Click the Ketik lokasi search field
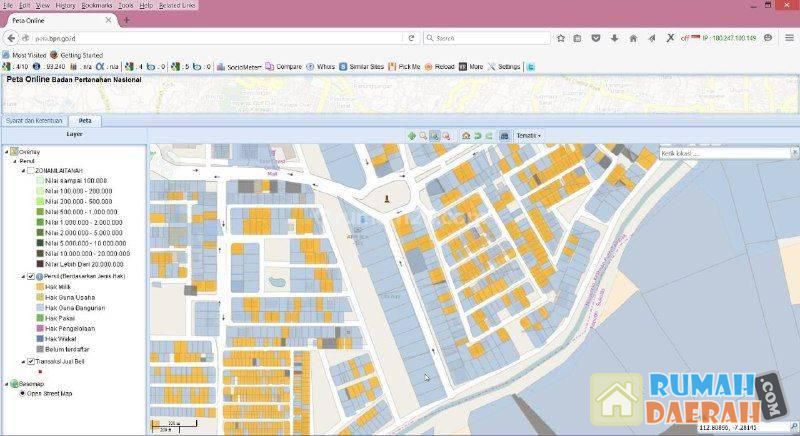Screen dimensions: 800x436 click(x=725, y=153)
